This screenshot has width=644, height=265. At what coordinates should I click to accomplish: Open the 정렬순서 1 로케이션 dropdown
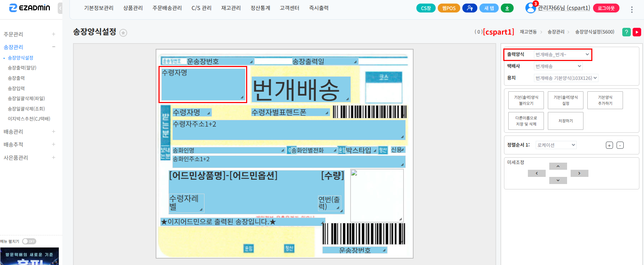pos(556,145)
